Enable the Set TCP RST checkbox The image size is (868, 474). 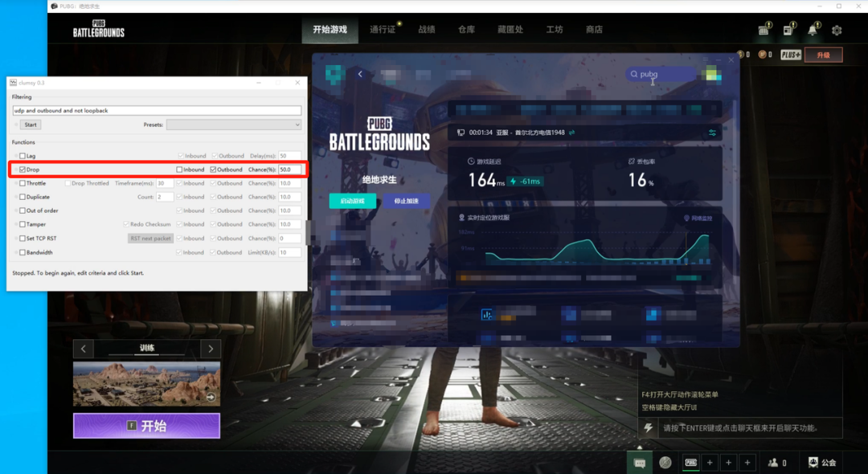(23, 239)
